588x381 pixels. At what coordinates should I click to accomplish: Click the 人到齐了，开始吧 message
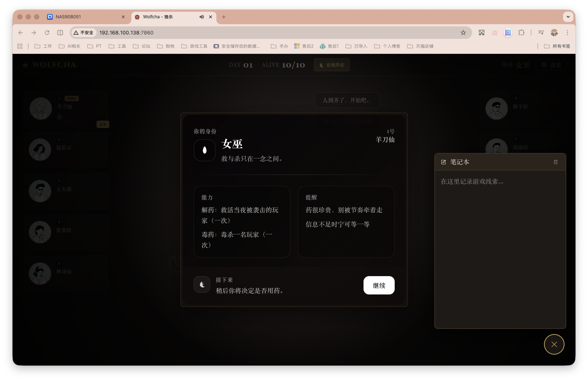coord(347,100)
